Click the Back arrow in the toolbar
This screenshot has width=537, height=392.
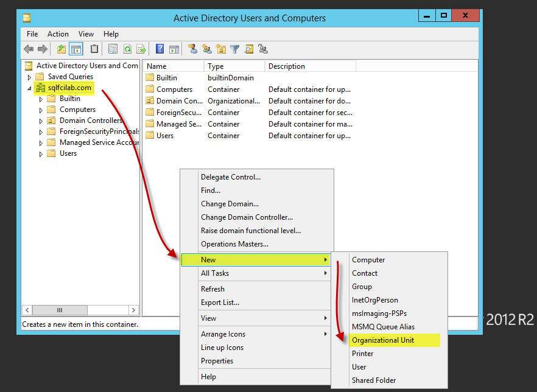(x=29, y=49)
